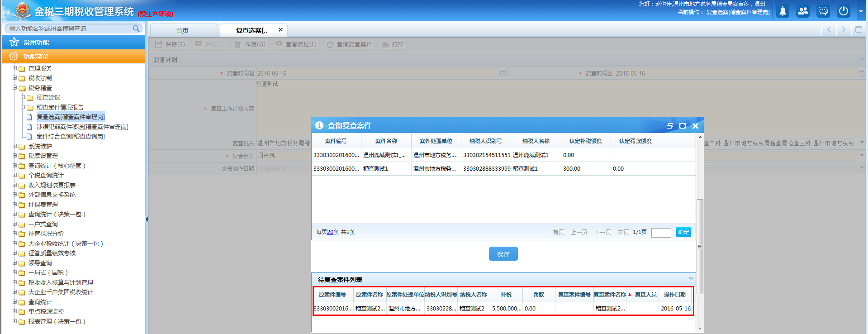Go to 下一页 in pager
The height and width of the screenshot is (334, 868).
tap(602, 232)
